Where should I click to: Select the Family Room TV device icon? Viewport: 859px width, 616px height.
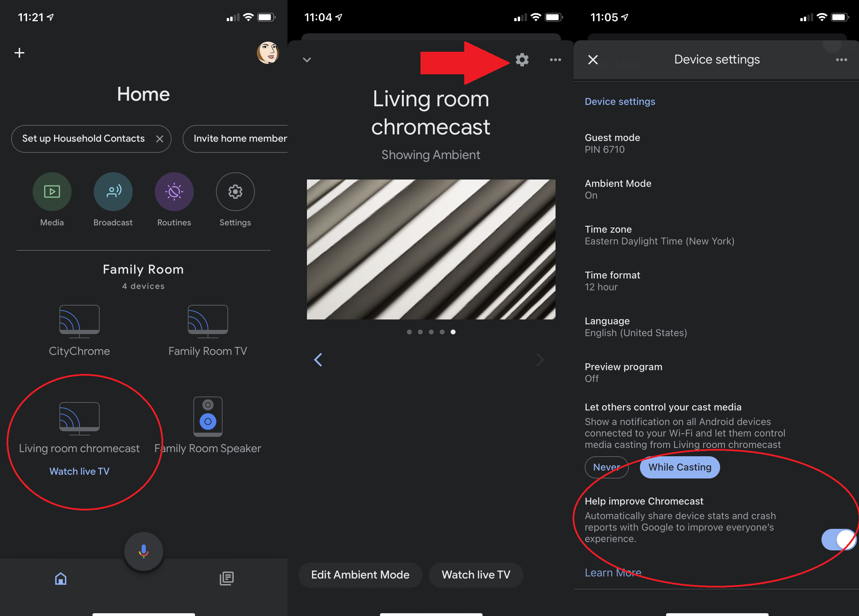click(x=208, y=321)
